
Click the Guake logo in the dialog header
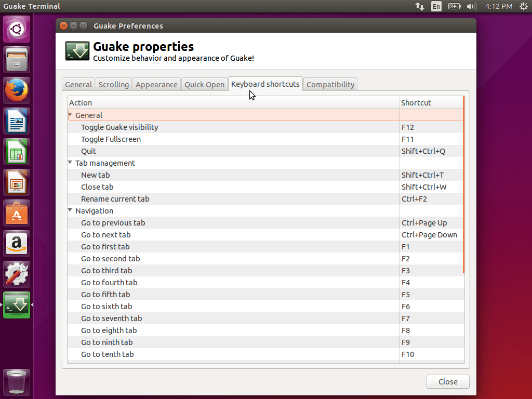pyautogui.click(x=77, y=51)
